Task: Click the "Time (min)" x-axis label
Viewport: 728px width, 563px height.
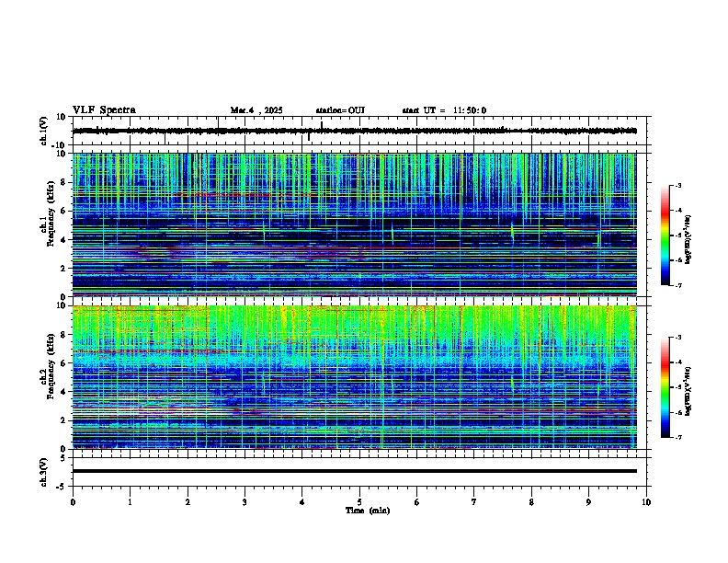Action: (x=368, y=511)
